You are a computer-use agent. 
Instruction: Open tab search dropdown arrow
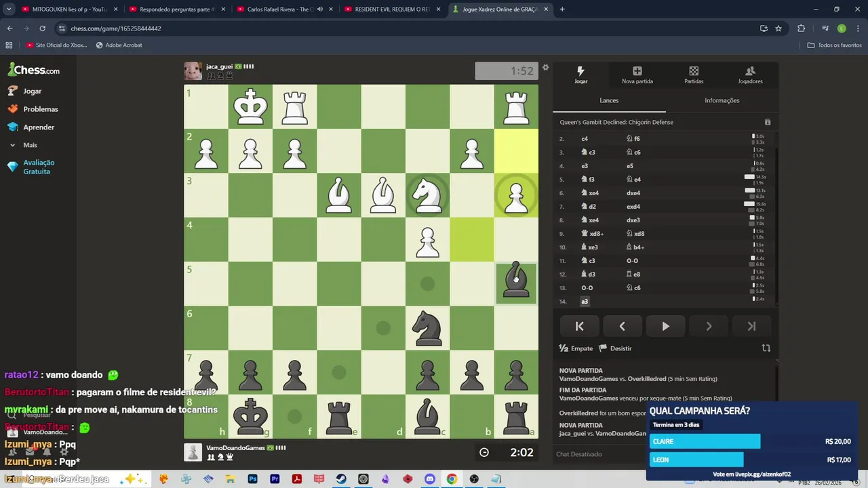click(x=7, y=9)
